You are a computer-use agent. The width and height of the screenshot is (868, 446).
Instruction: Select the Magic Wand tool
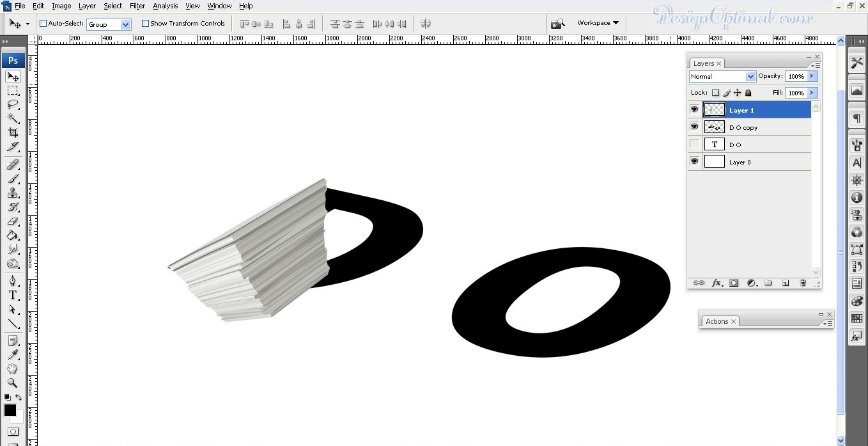(x=13, y=118)
